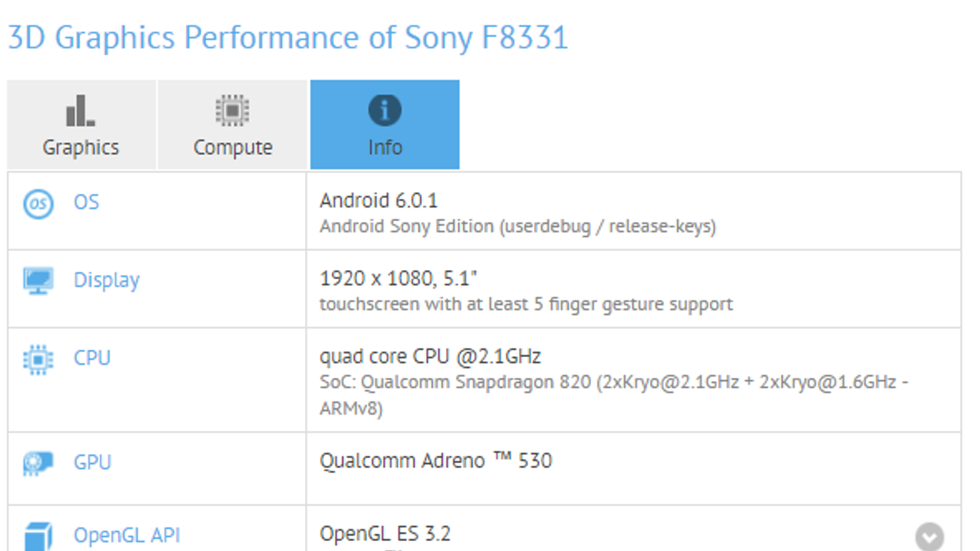980x551 pixels.
Task: Click the CPU chip icon
Action: [x=38, y=359]
